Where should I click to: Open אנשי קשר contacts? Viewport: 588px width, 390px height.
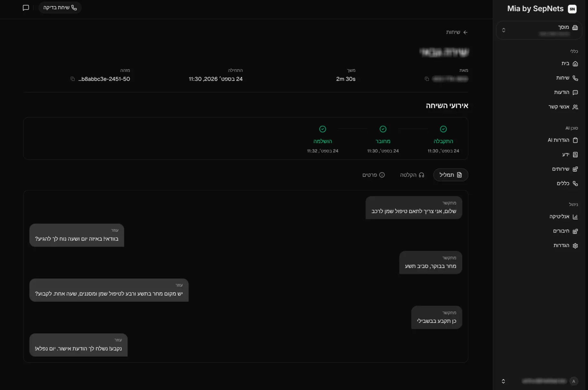point(563,107)
